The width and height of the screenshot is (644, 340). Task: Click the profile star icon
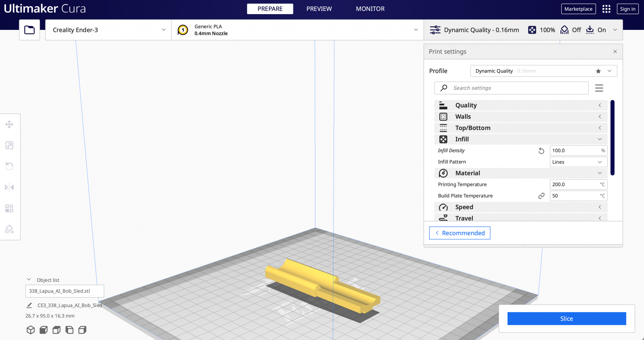coord(598,71)
